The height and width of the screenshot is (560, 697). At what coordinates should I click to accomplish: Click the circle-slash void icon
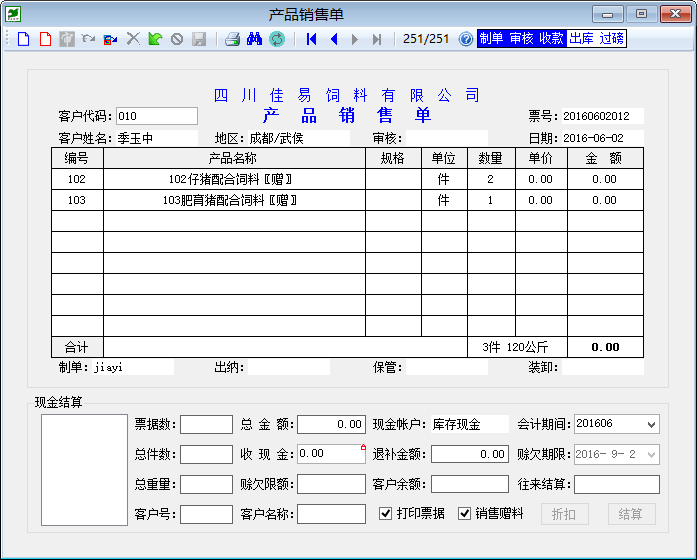(x=177, y=40)
